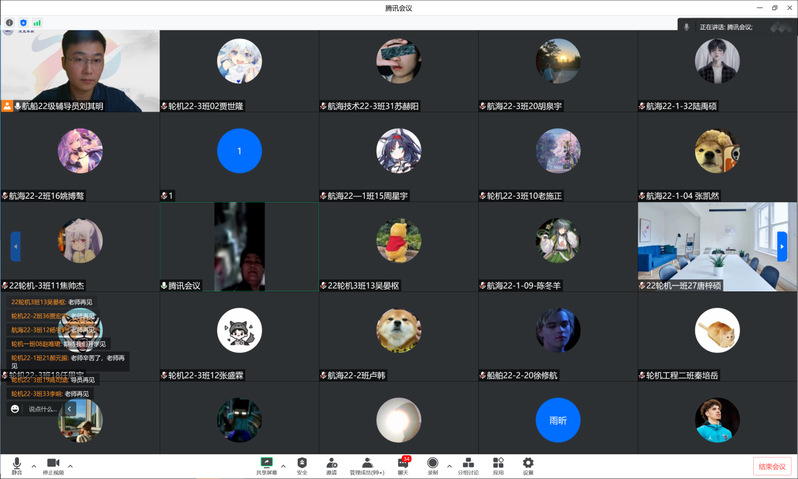Select video tile of 航海22-1-32陆禹硕
This screenshot has height=479, width=798.
(x=717, y=70)
